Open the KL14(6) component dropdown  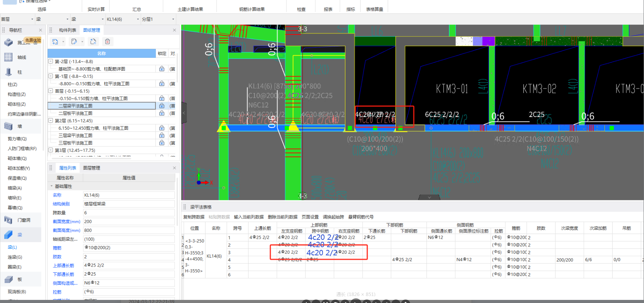138,19
